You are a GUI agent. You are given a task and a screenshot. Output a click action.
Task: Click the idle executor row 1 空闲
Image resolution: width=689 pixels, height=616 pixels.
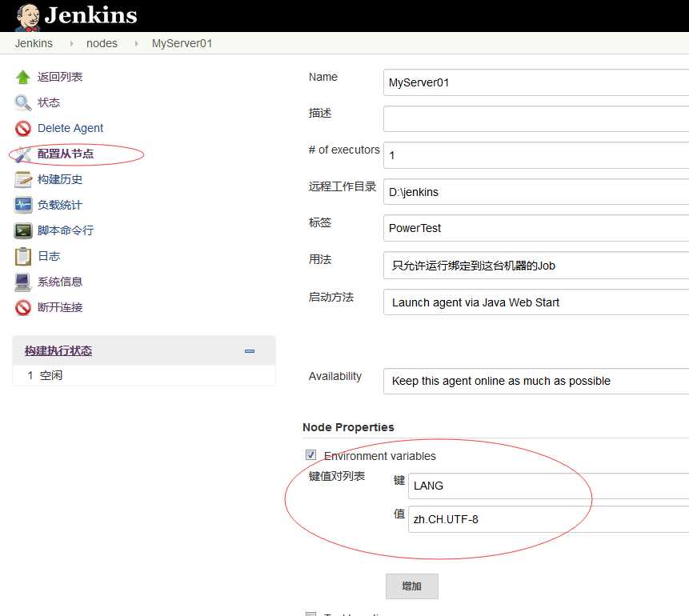[x=144, y=376]
